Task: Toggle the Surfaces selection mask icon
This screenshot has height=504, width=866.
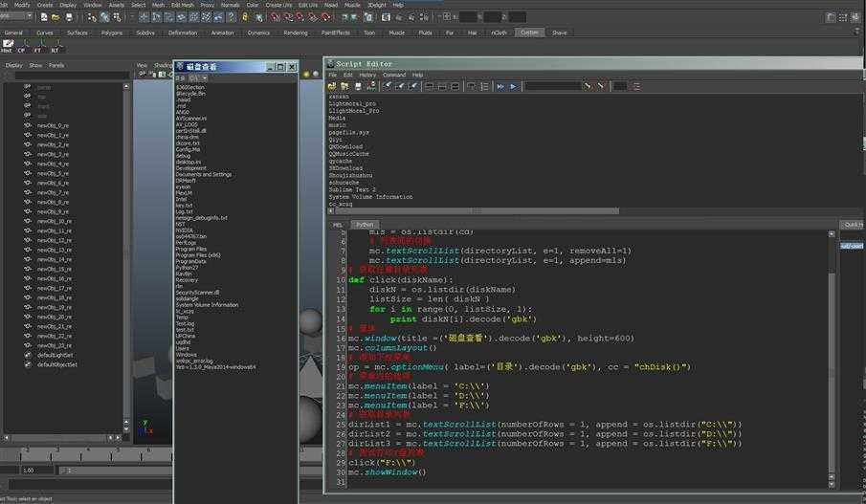Action: (182, 17)
